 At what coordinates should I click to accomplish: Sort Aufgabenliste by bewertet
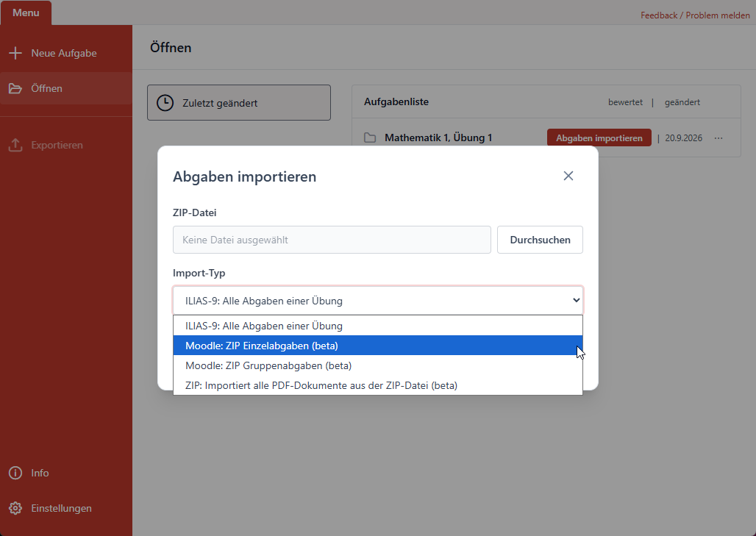click(625, 102)
